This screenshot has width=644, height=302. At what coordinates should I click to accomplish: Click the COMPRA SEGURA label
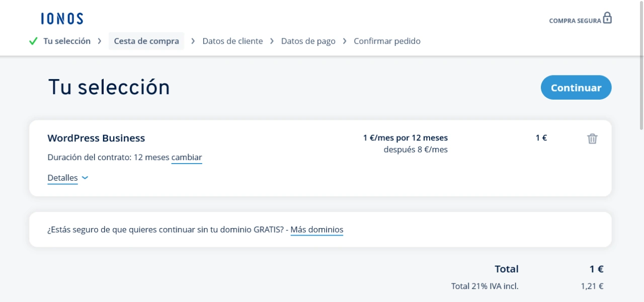pos(575,21)
